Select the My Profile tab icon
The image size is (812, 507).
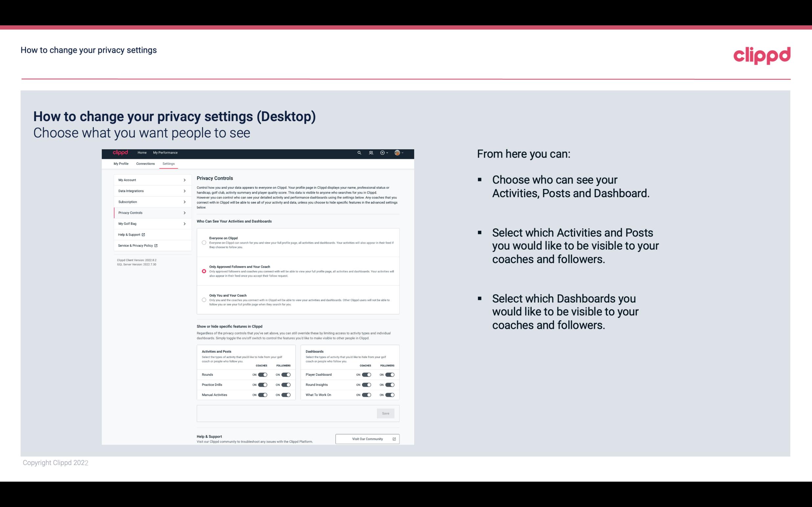coord(121,163)
